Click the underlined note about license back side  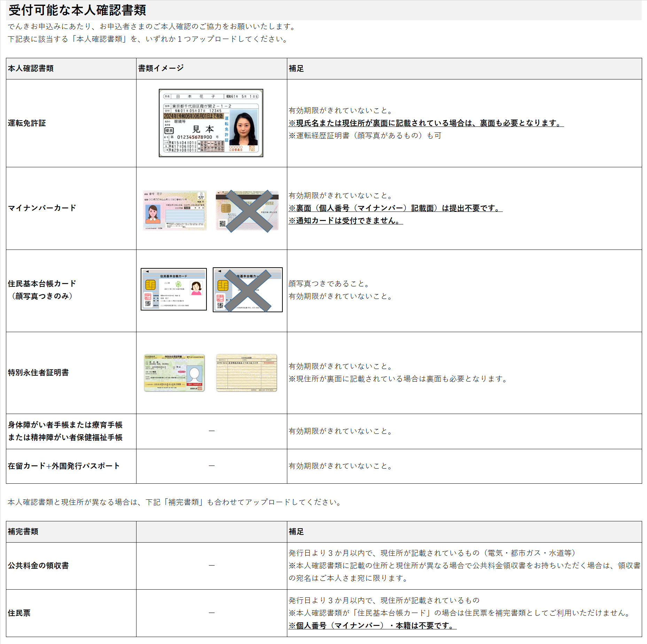426,123
